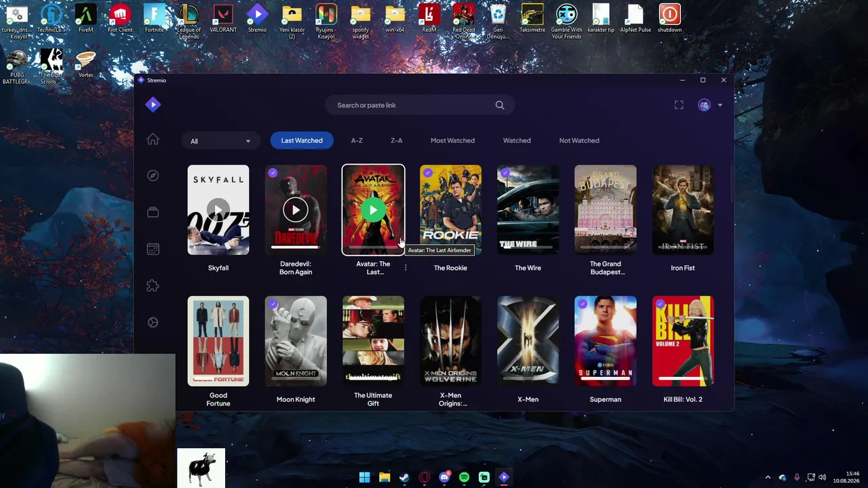Click the search magnifier icon
Screen dimensions: 868x488
pyautogui.click(x=500, y=105)
